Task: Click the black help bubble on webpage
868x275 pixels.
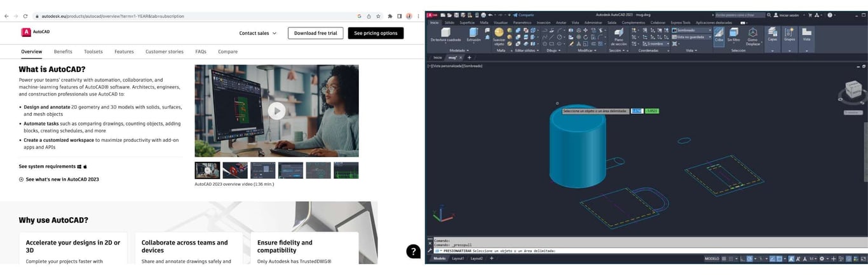Action: (x=413, y=251)
